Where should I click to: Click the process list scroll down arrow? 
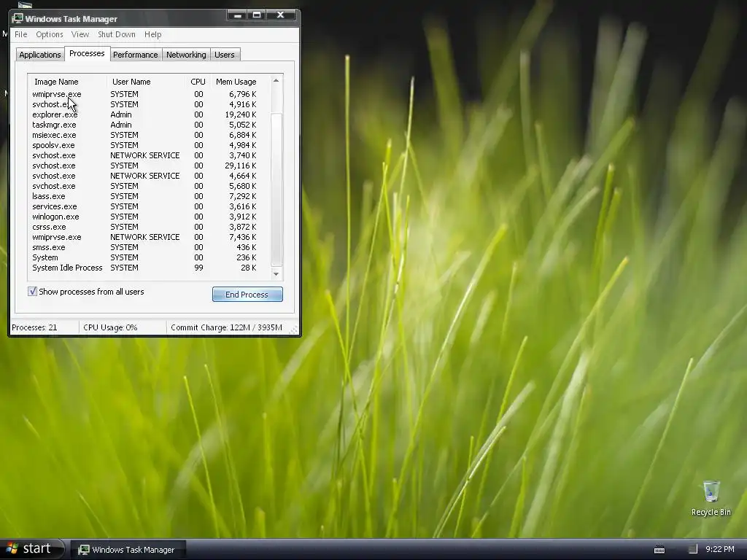[x=276, y=274]
